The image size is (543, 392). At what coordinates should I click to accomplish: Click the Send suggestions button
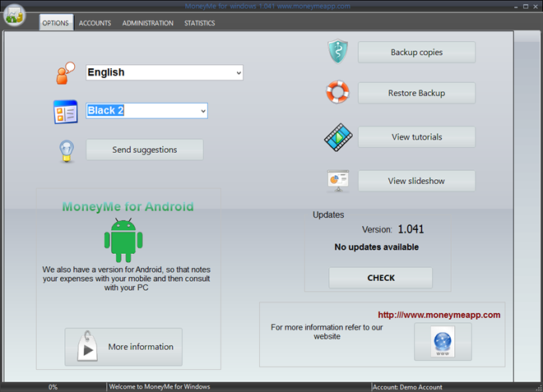pos(145,150)
